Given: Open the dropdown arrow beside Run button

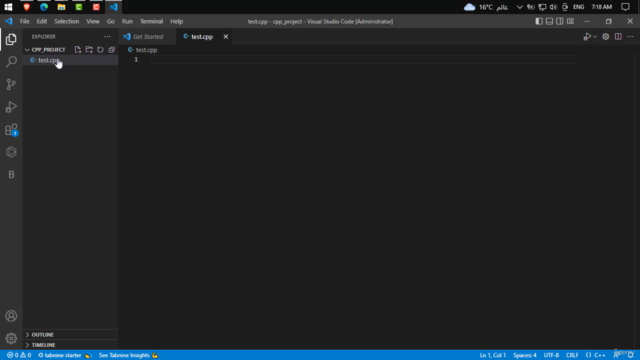Looking at the screenshot, I should coord(595,37).
